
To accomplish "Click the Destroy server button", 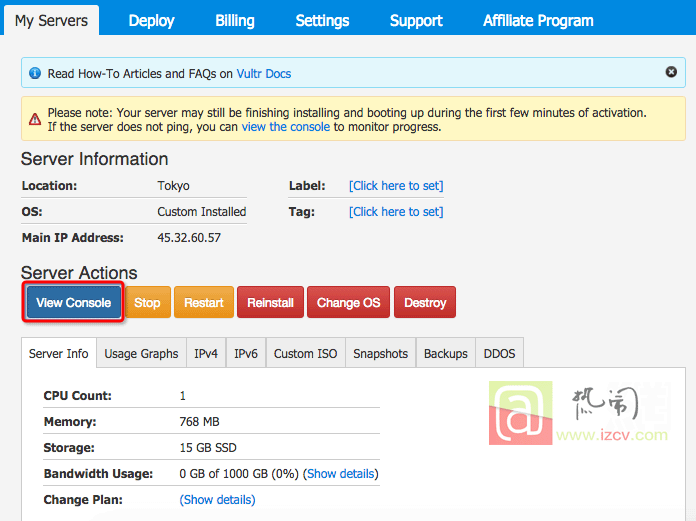I will (425, 302).
